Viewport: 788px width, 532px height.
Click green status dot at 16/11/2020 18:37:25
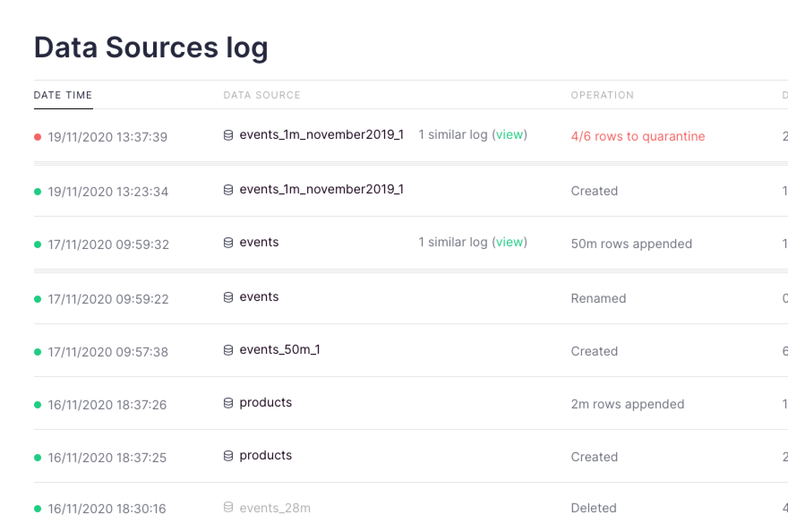pos(38,458)
